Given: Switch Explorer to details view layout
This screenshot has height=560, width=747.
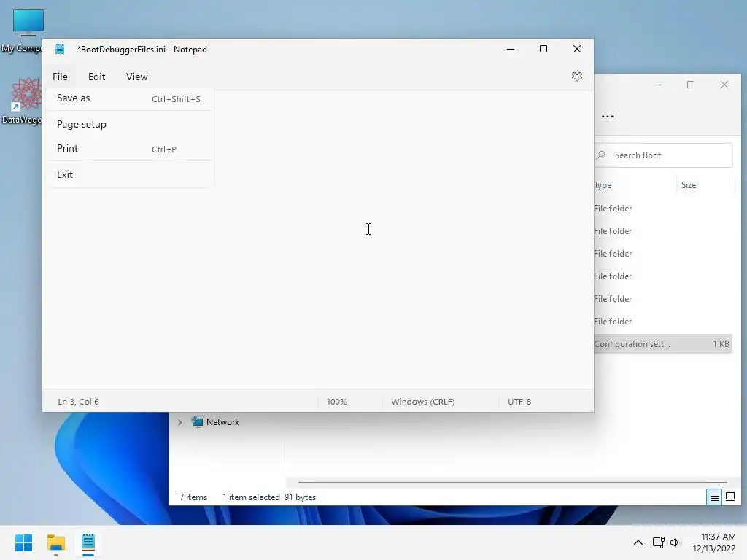Looking at the screenshot, I should click(714, 497).
